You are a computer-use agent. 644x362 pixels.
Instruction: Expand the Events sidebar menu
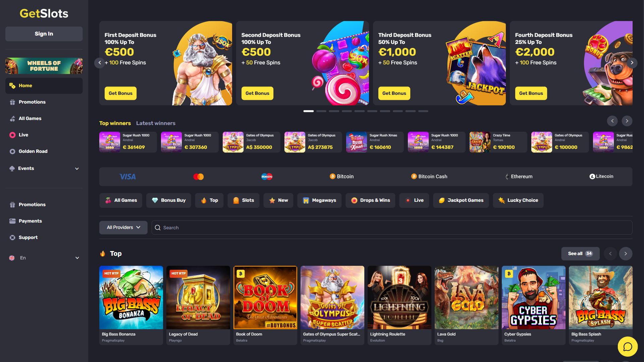pos(44,169)
